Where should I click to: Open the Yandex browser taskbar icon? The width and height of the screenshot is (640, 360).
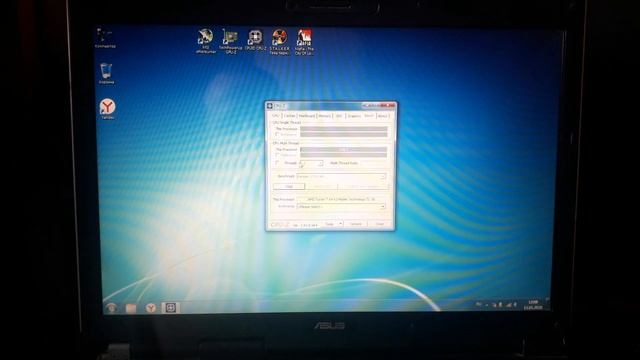(x=151, y=308)
